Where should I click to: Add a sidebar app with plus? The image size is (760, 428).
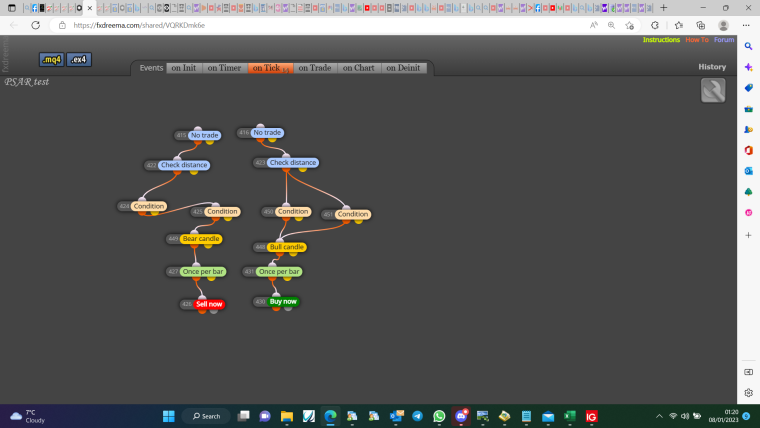pyautogui.click(x=748, y=235)
